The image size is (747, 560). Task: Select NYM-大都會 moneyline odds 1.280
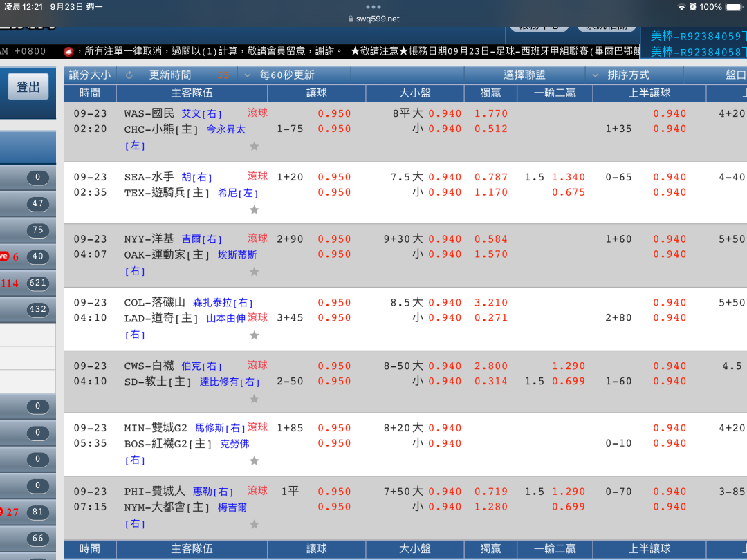490,507
